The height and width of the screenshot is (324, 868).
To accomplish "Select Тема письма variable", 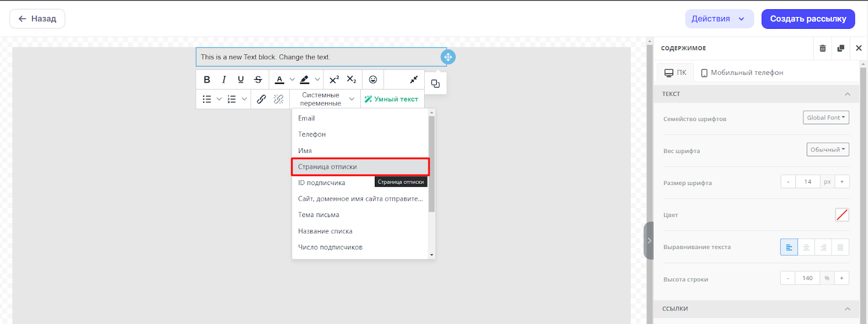I will (360, 215).
